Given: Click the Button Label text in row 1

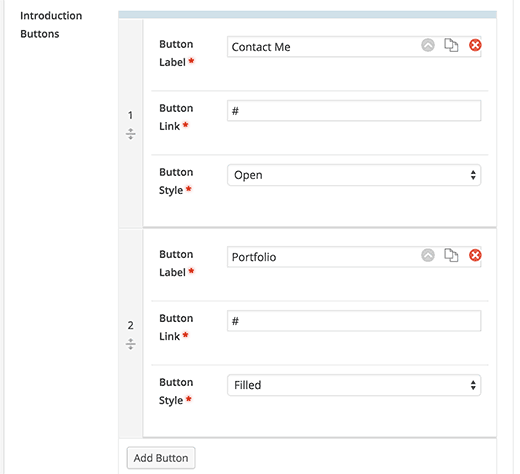Looking at the screenshot, I should 176,53.
